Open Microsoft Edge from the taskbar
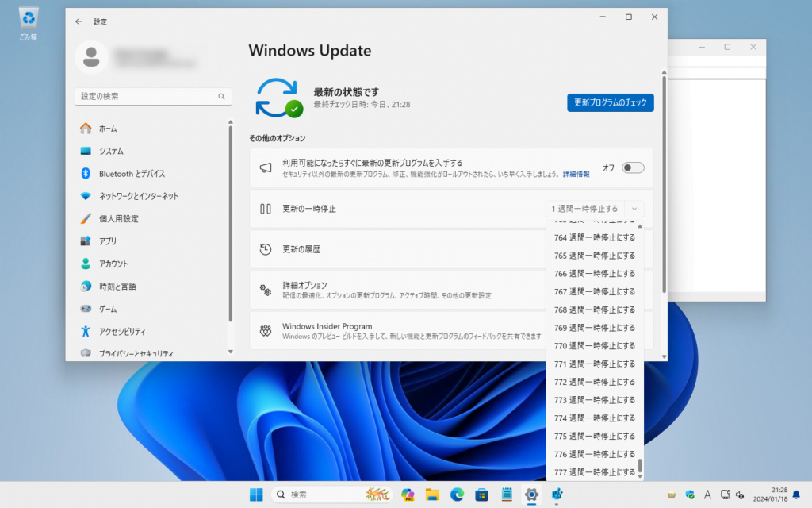This screenshot has height=508, width=812. (x=457, y=495)
